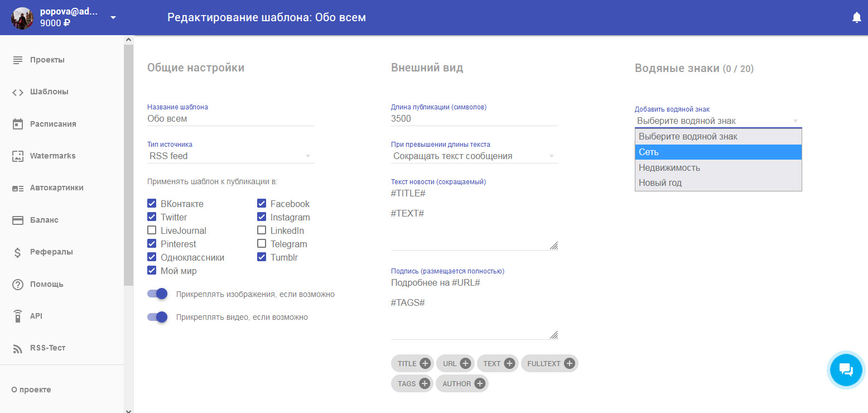The height and width of the screenshot is (413, 868).
Task: Open Расписания calendar icon in sidebar
Action: coord(18,124)
